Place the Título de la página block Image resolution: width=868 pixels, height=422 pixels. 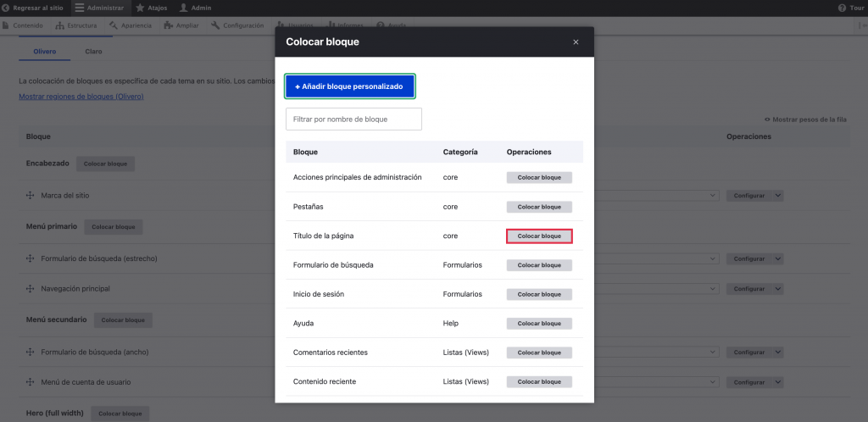point(539,236)
